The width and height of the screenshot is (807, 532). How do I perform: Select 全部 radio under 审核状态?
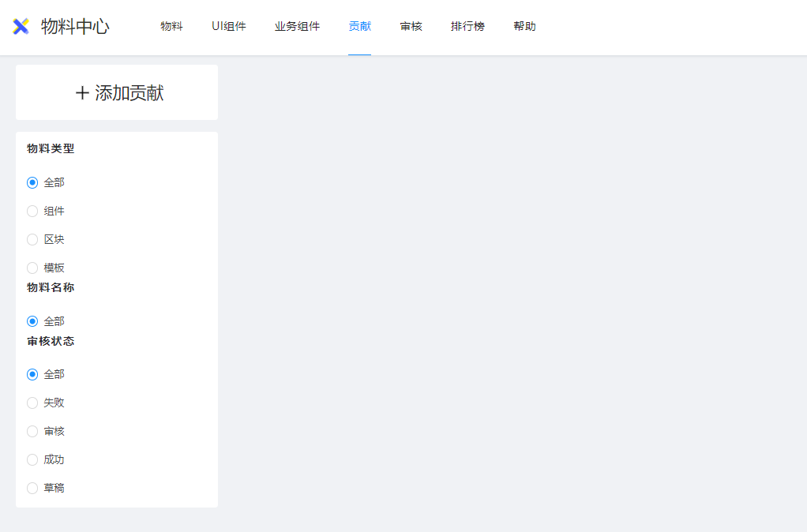point(32,374)
